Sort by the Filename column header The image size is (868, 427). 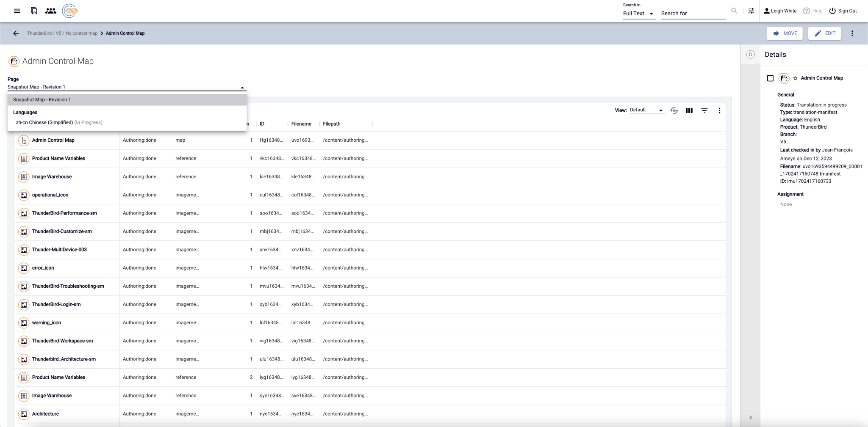[301, 124]
